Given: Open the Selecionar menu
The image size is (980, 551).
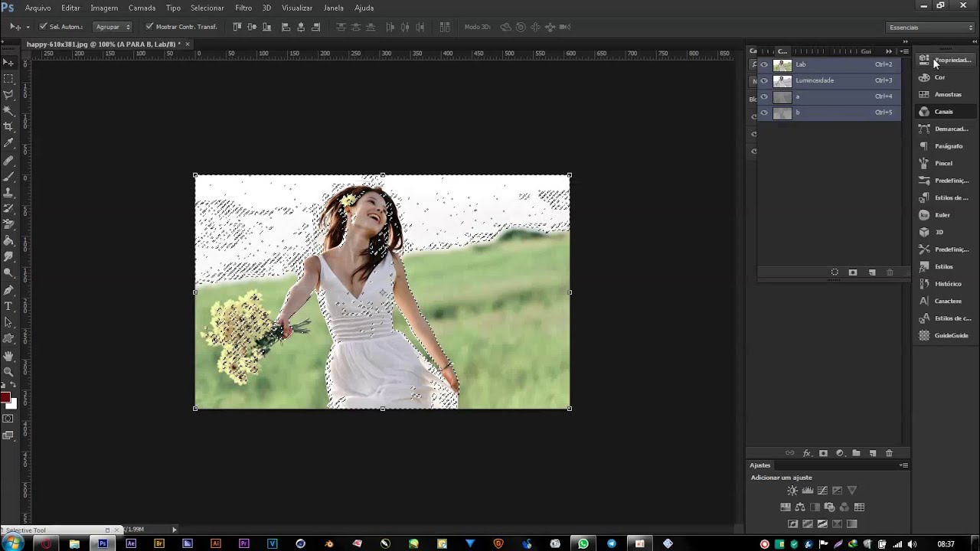Looking at the screenshot, I should tap(207, 8).
